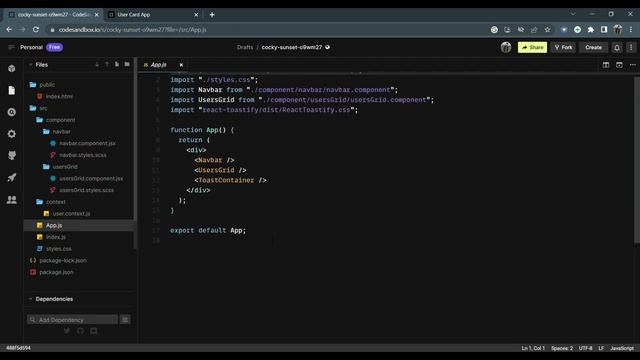640x360 pixels.
Task: Open editor more options ellipsis
Action: [x=633, y=65]
